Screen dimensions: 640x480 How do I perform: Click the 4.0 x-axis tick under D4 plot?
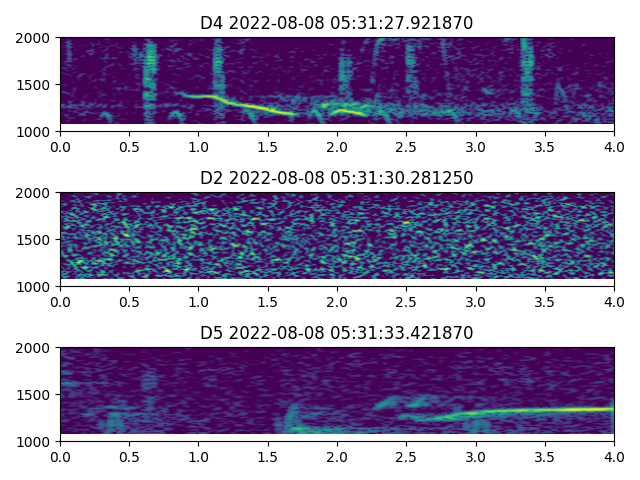614,146
